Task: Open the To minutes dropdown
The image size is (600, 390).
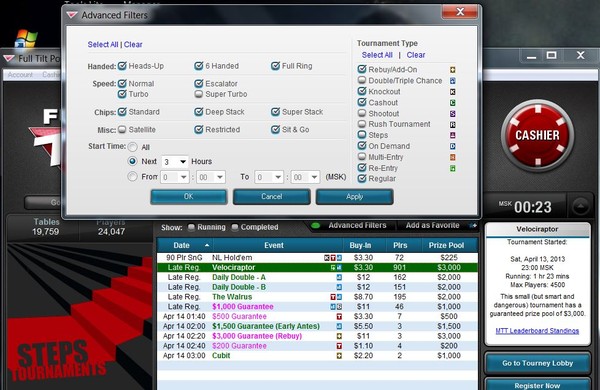Action: tap(305, 177)
